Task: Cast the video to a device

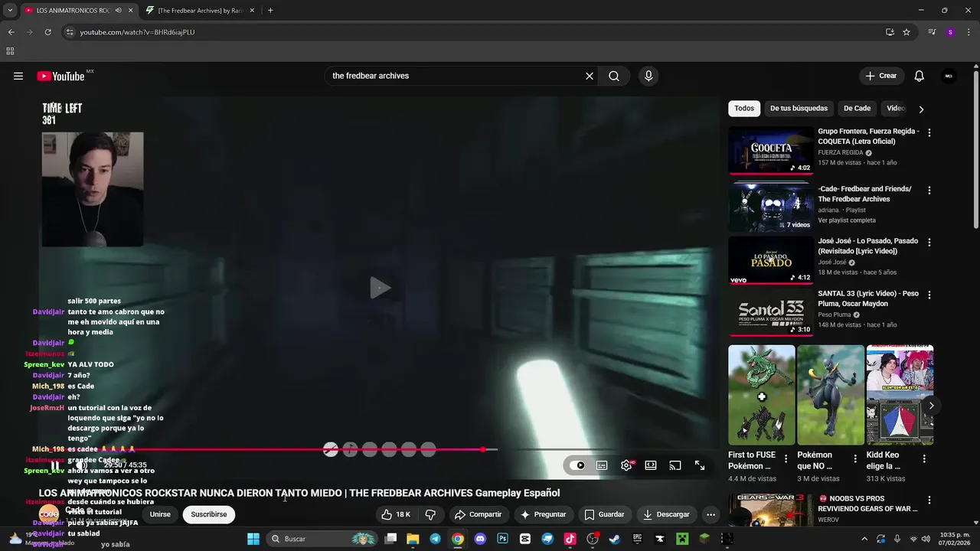Action: click(x=675, y=465)
